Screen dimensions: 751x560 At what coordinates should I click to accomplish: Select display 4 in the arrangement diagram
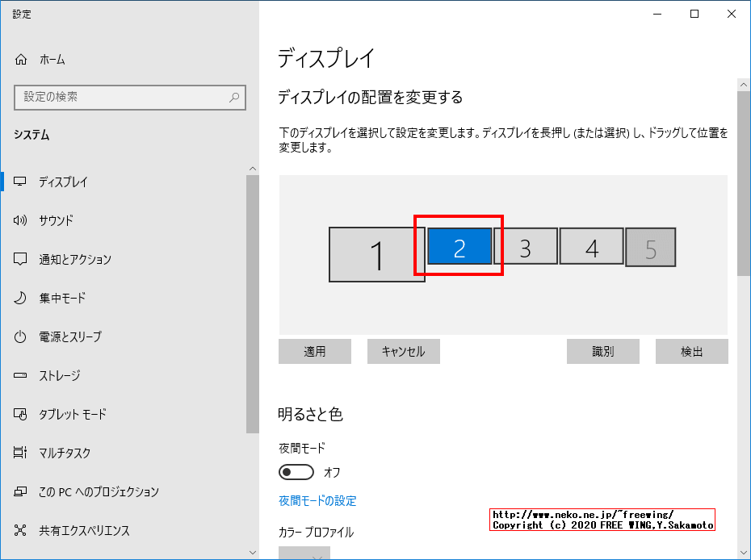coord(591,247)
